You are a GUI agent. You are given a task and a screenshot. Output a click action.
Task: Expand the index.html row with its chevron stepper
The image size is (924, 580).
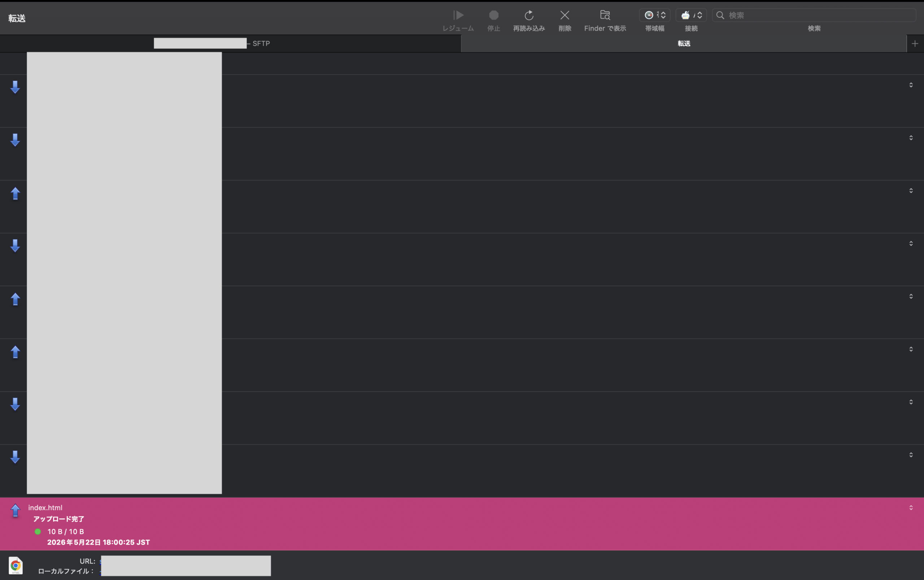pos(911,507)
